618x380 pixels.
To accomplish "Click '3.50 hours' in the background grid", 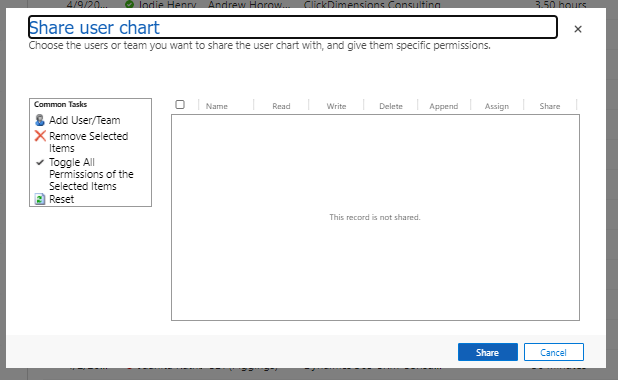I will pyautogui.click(x=560, y=5).
